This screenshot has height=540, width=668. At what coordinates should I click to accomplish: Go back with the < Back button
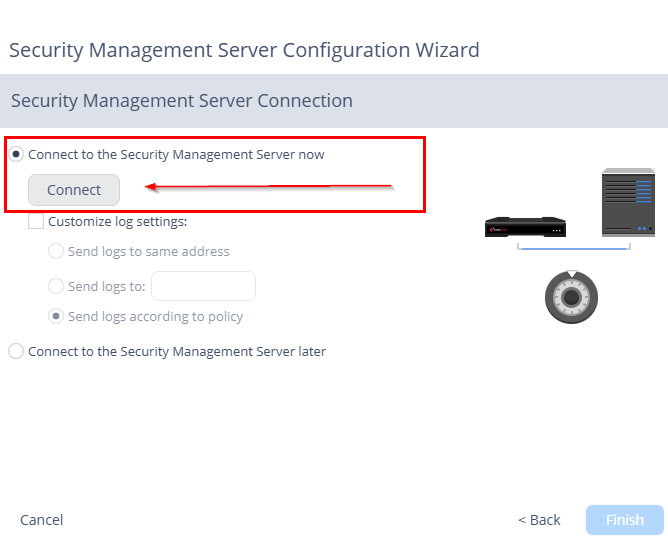coord(539,520)
